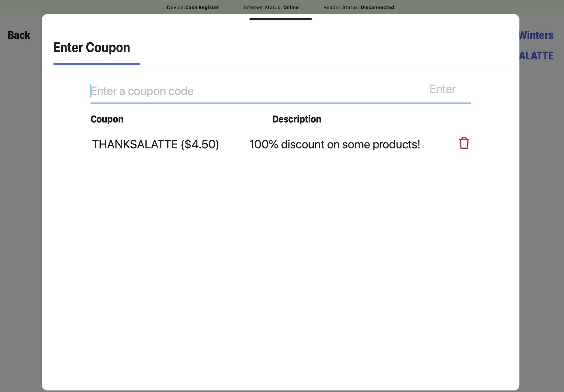
Task: Click the 100% discount on some products description
Action: click(335, 144)
